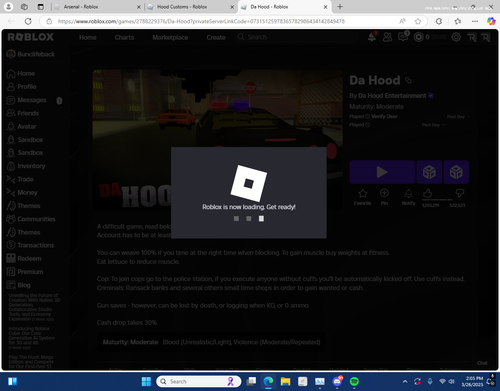500x391 pixels.
Task: Click the Roblox notifications bell icon
Action: 372,37
